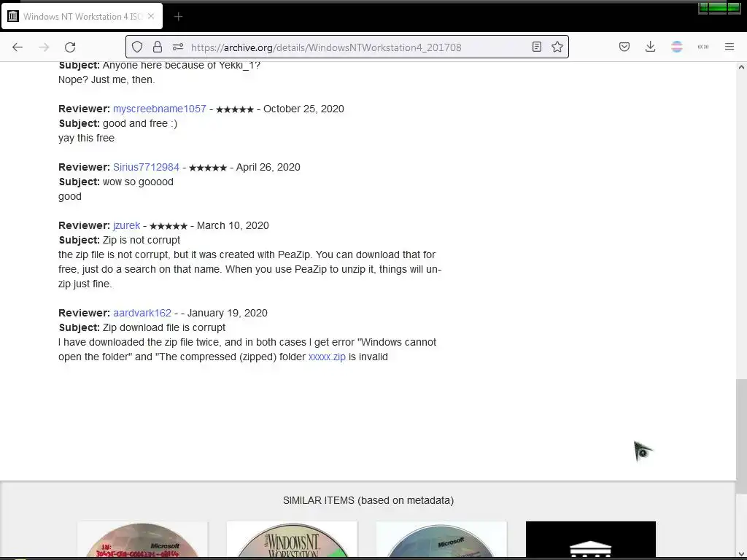Screen dimensions: 747x560
Task: Click the text "yay this free"
Action: pyautogui.click(x=86, y=138)
